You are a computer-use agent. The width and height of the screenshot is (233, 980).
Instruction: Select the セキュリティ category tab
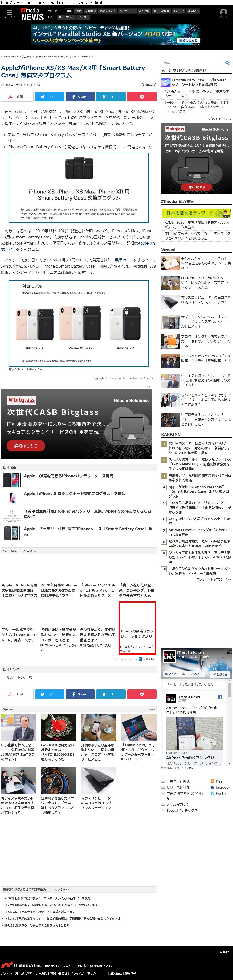click(107, 11)
